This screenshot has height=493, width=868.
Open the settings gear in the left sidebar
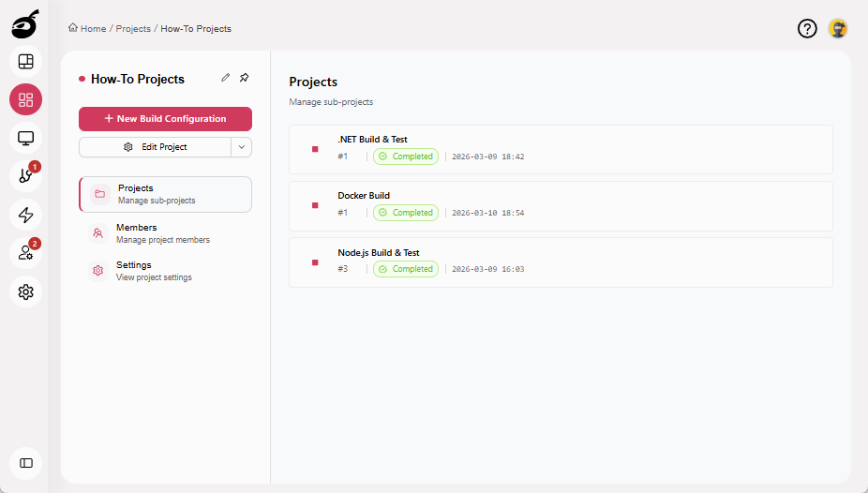pyautogui.click(x=25, y=291)
